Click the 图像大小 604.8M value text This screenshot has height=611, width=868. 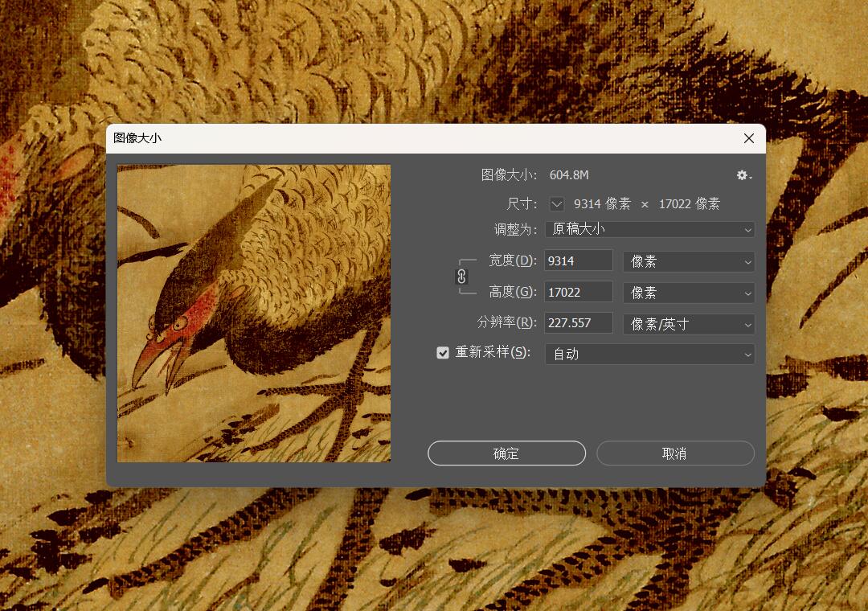(569, 175)
